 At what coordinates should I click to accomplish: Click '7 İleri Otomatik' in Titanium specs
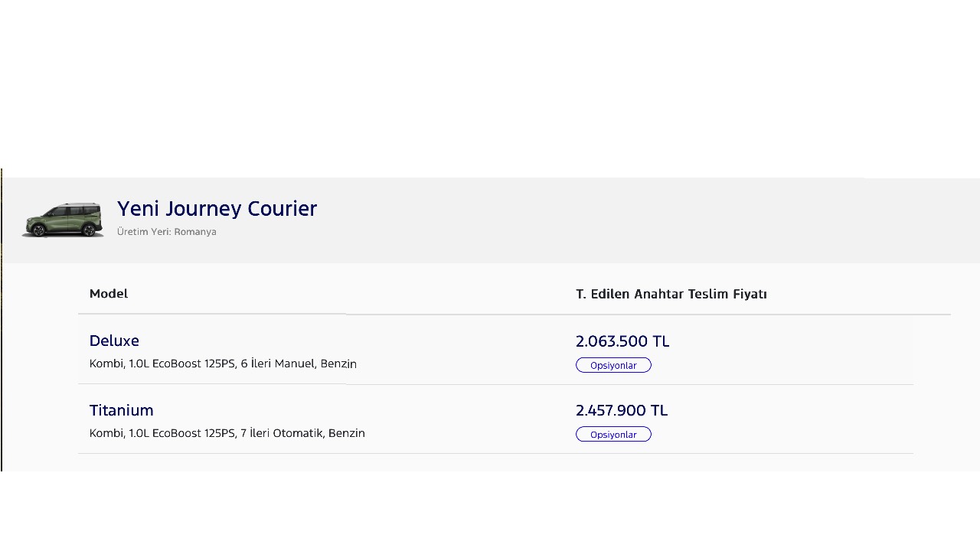click(x=281, y=433)
